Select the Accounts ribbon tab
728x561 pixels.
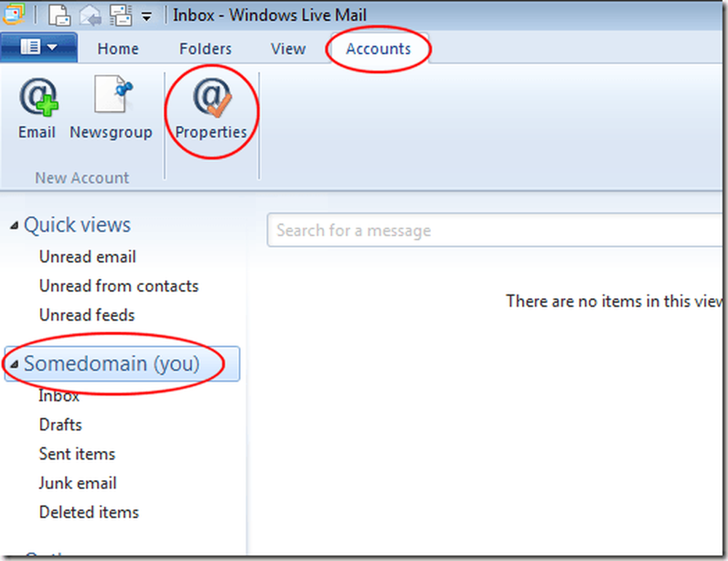(x=379, y=49)
